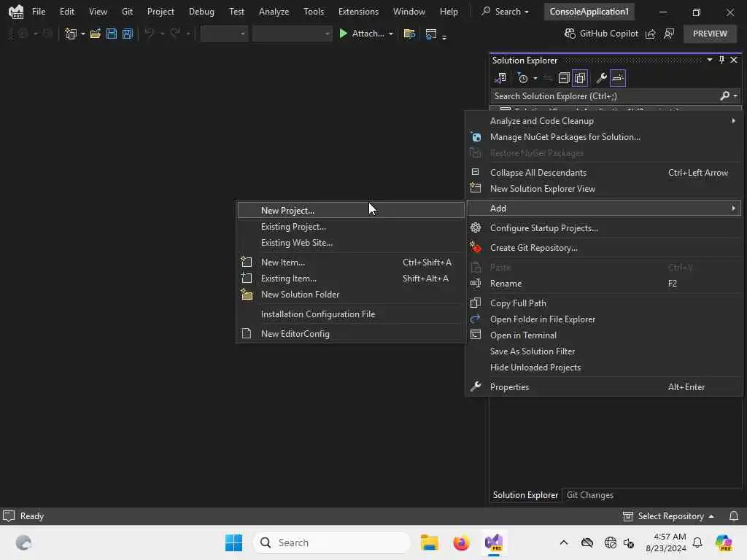Click the Pending Changes Filter clock icon
The image size is (747, 560).
tap(522, 78)
